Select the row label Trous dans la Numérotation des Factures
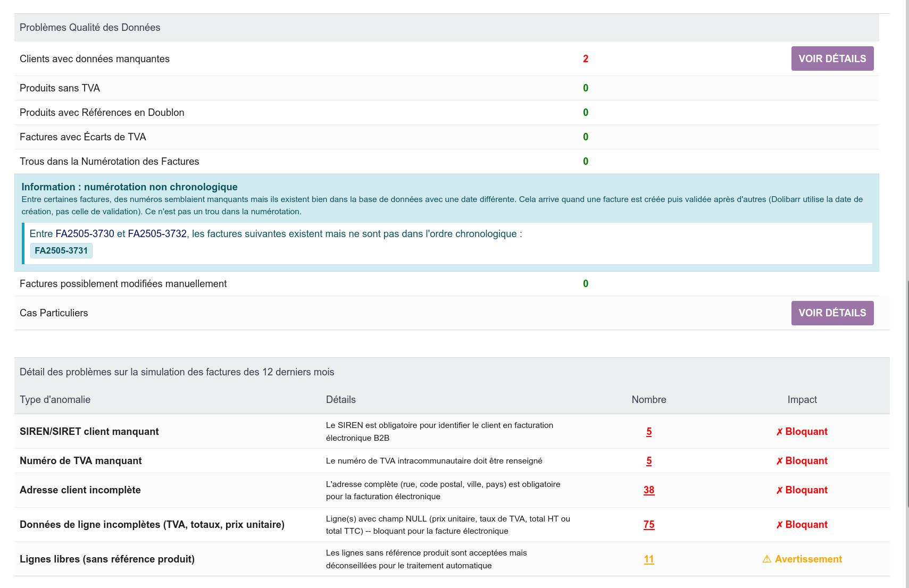 (x=109, y=162)
